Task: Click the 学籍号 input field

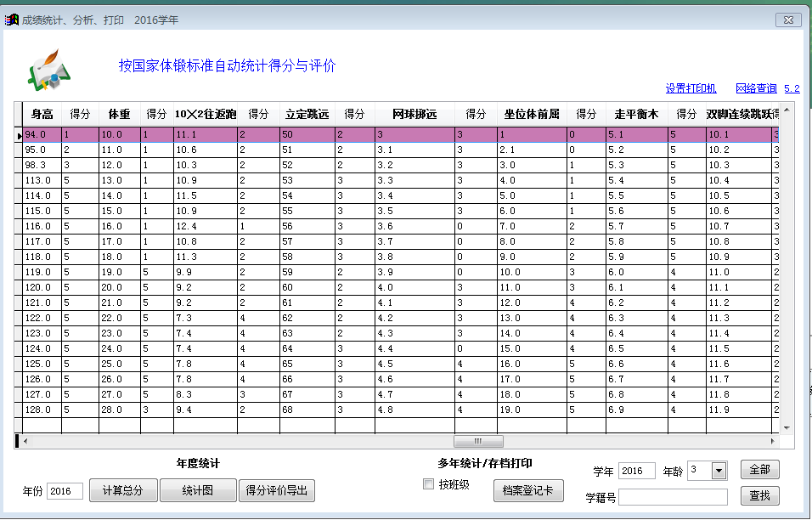Action: click(673, 497)
